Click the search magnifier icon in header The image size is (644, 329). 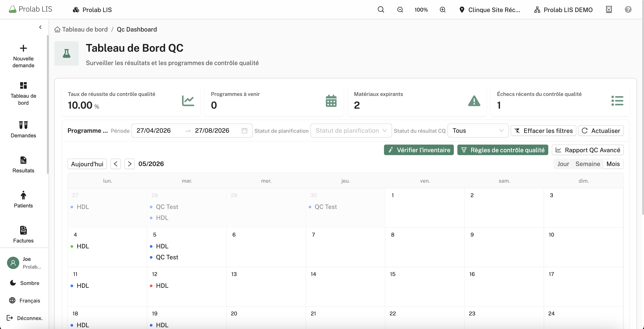[x=381, y=9]
